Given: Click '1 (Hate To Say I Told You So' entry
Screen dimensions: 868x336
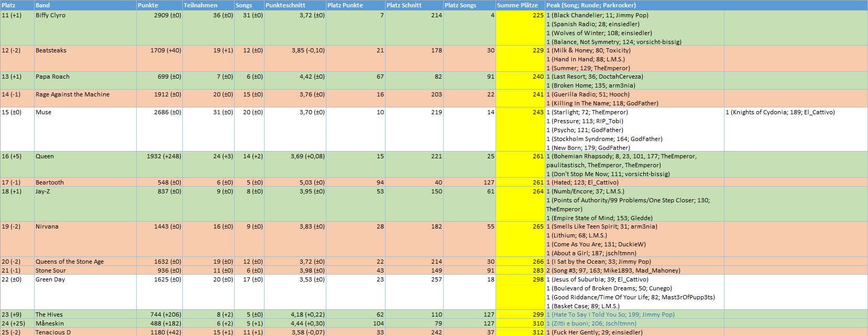Looking at the screenshot, I should click(634, 315).
